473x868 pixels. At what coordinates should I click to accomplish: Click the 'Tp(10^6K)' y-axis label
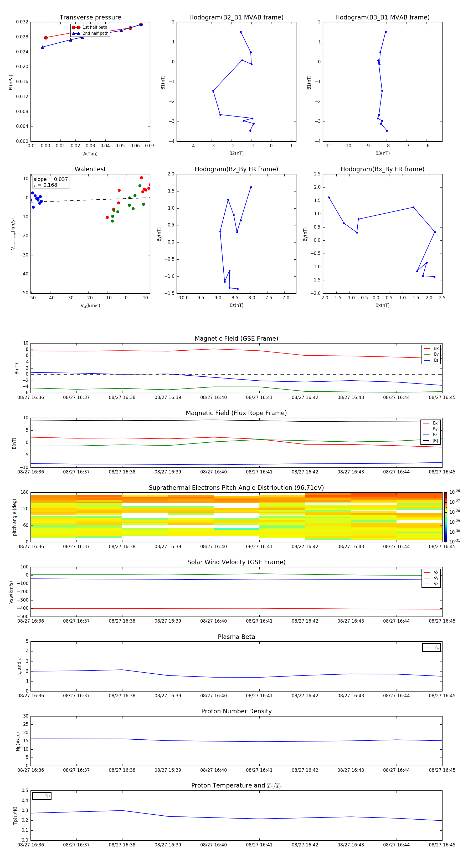15,815
